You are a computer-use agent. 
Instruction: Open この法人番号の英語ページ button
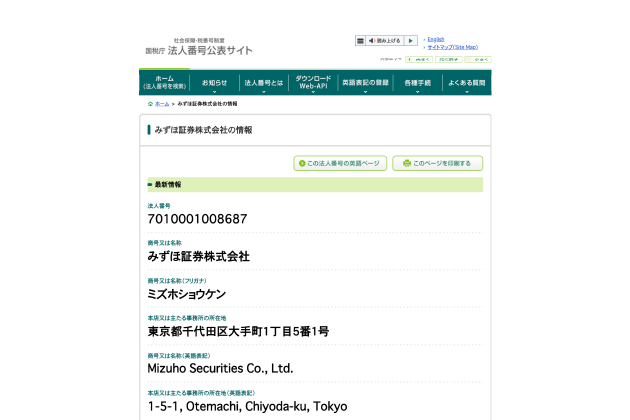(340, 163)
